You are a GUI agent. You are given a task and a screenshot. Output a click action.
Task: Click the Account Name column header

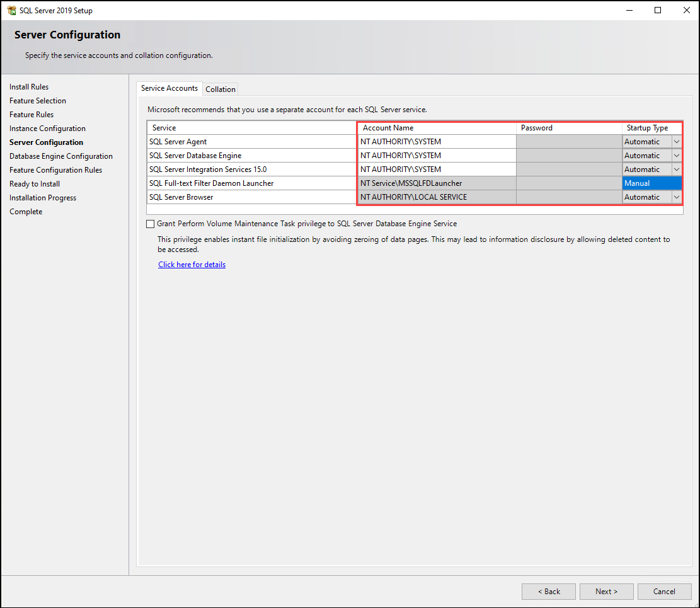(437, 128)
